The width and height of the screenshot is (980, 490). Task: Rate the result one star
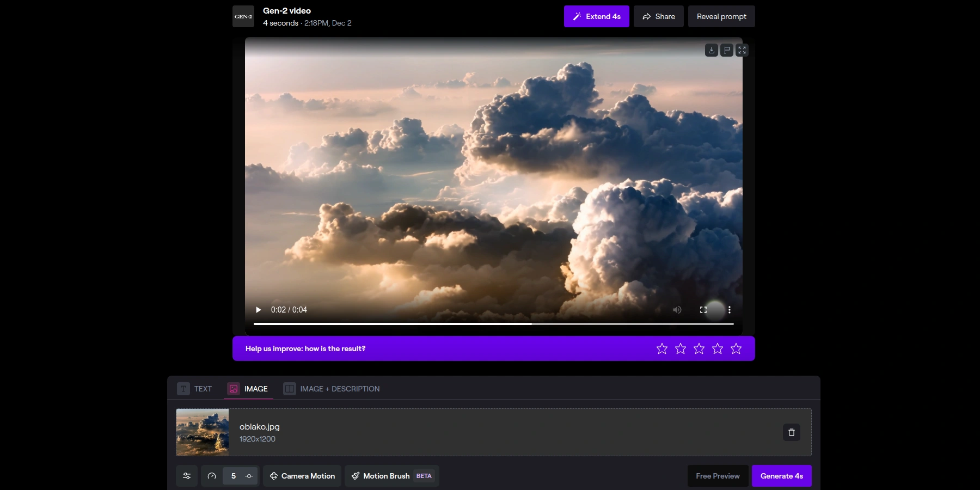click(661, 348)
